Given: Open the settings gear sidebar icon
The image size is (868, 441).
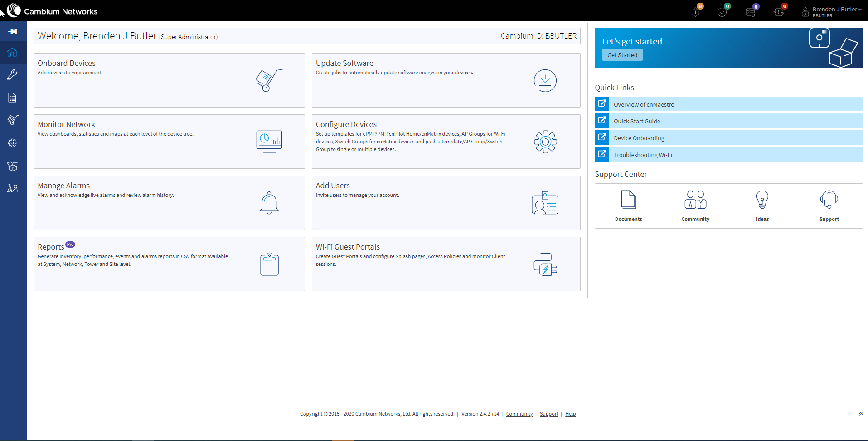Looking at the screenshot, I should (13, 143).
